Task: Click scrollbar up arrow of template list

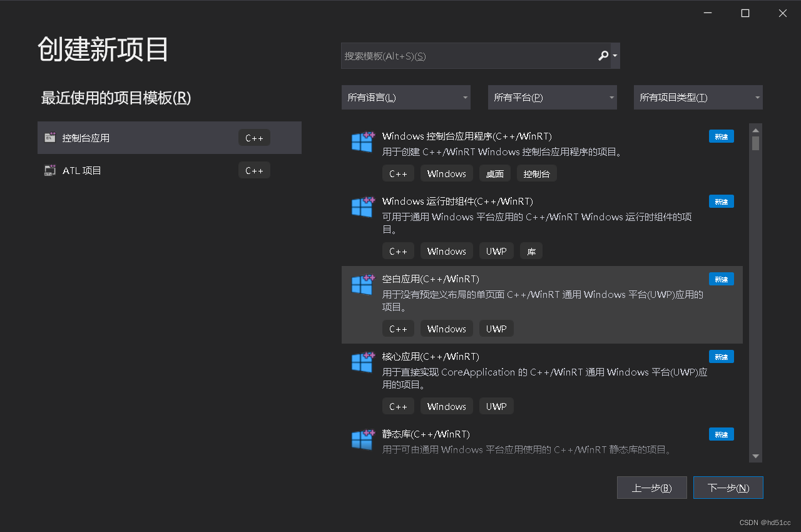Action: coord(755,129)
